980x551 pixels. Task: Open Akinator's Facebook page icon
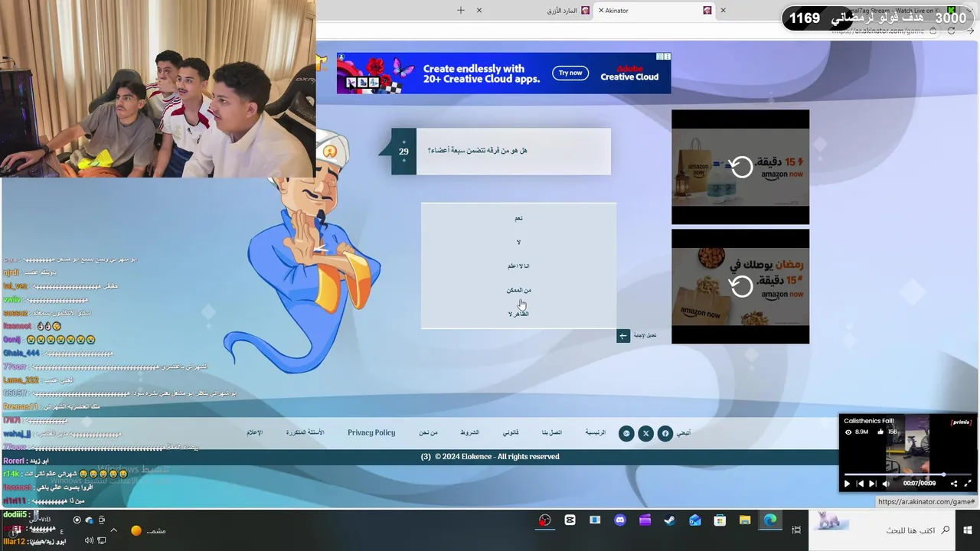pos(665,433)
